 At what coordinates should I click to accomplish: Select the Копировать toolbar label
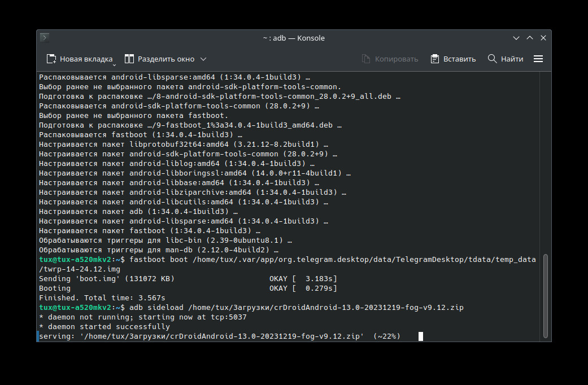(x=397, y=59)
